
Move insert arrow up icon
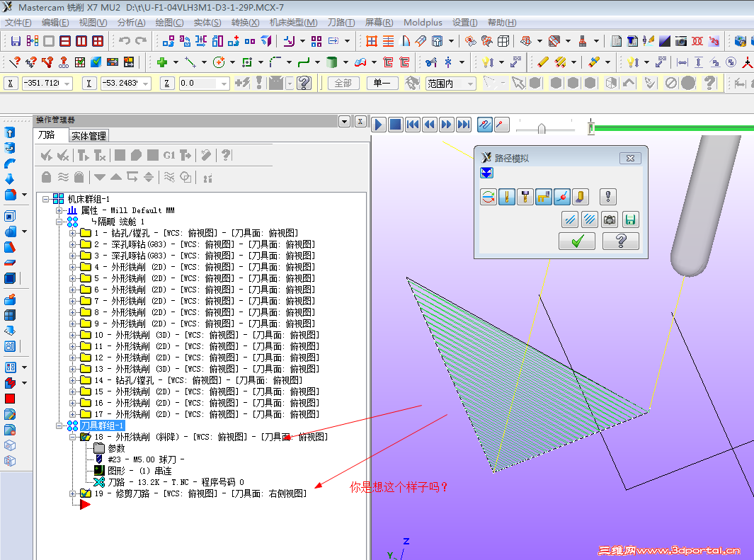[x=116, y=178]
